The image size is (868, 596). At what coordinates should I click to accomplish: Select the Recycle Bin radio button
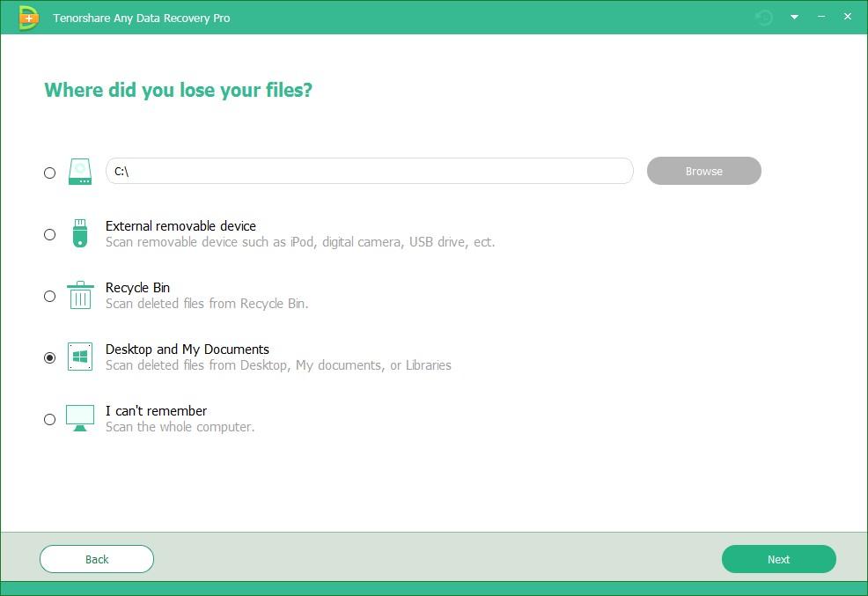click(50, 296)
